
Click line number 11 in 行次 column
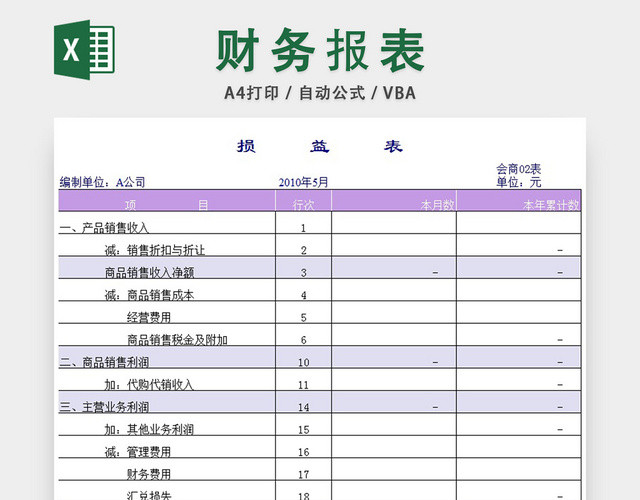pyautogui.click(x=303, y=385)
